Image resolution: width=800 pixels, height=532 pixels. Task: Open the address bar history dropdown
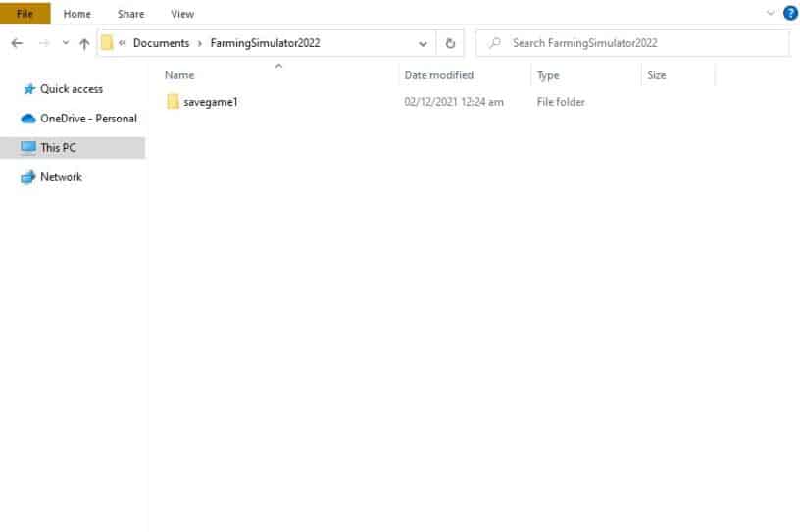point(423,43)
